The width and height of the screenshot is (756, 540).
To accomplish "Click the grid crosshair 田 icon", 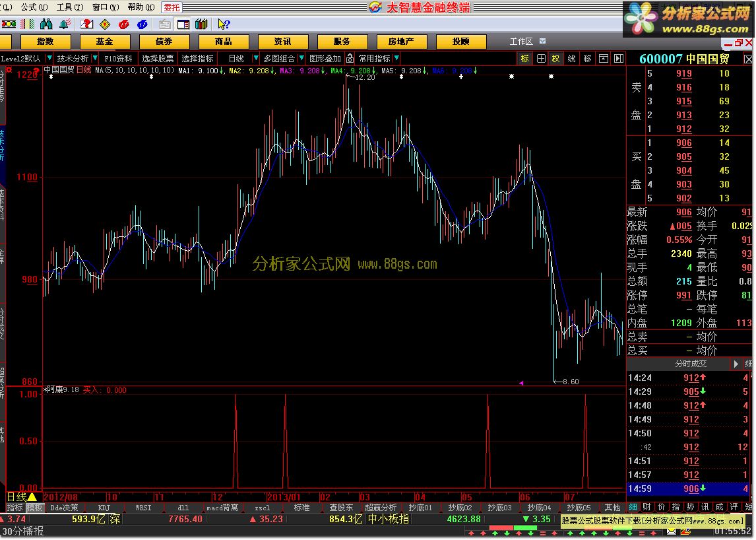I will [x=541, y=58].
